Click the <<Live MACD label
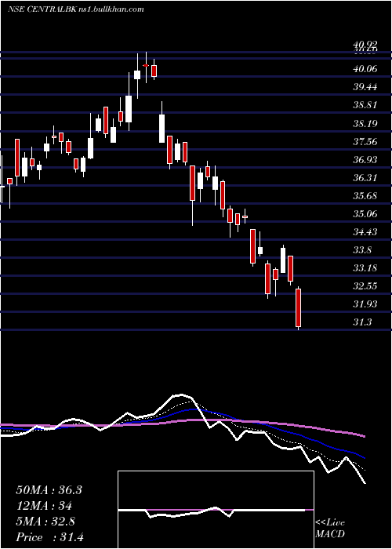392x549 pixels. (330, 529)
